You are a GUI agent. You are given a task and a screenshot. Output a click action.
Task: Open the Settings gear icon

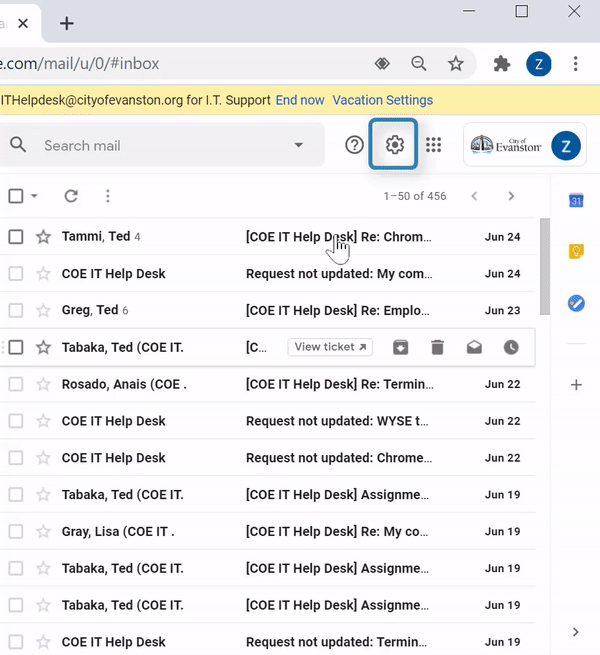394,145
